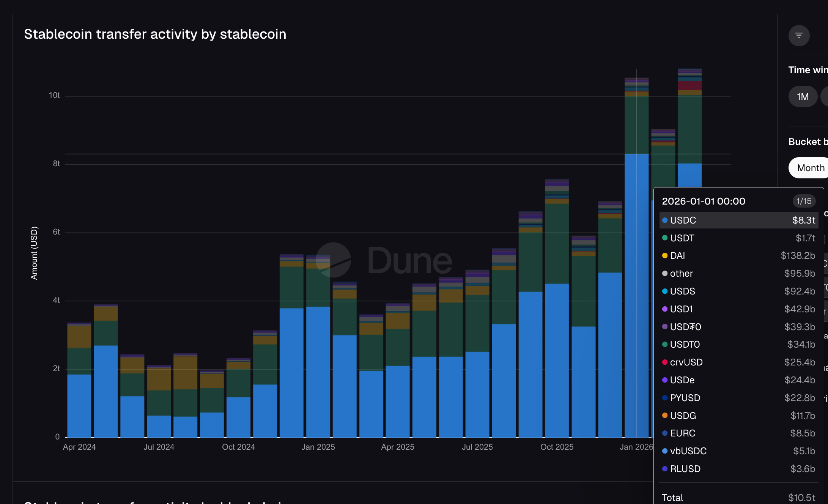Click the filter icon button
The image size is (828, 504).
799,35
